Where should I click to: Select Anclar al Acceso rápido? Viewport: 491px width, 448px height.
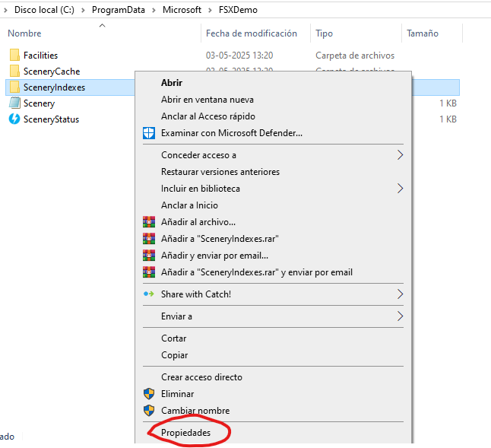207,116
